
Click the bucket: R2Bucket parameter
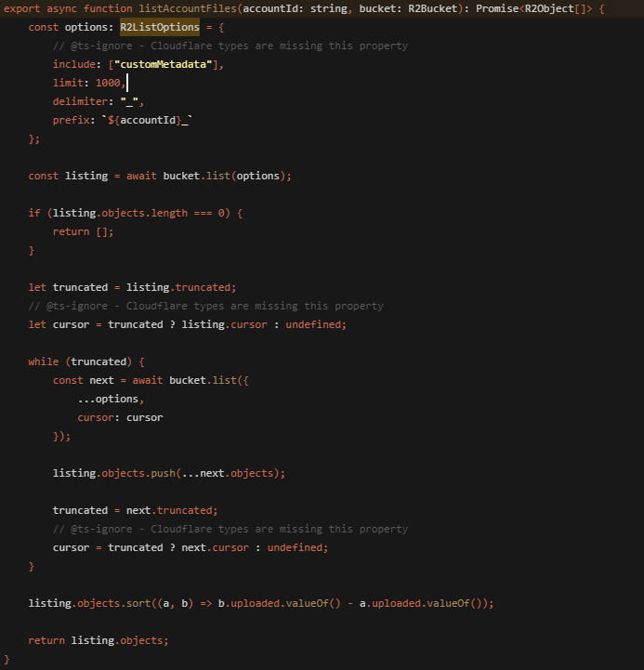point(408,8)
